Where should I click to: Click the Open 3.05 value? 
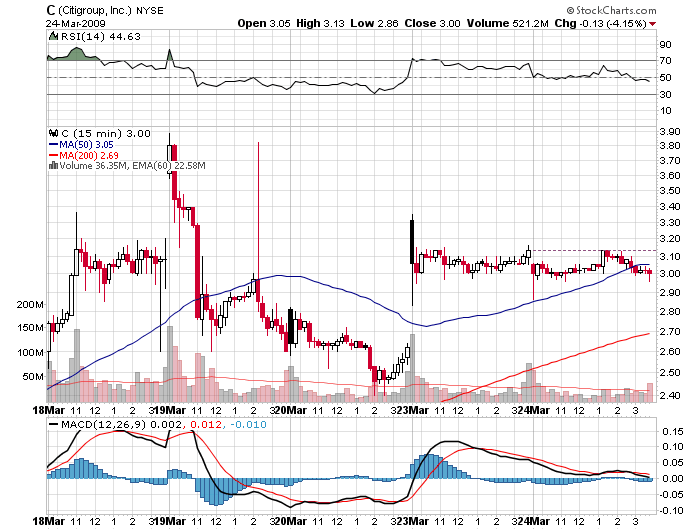(x=264, y=23)
